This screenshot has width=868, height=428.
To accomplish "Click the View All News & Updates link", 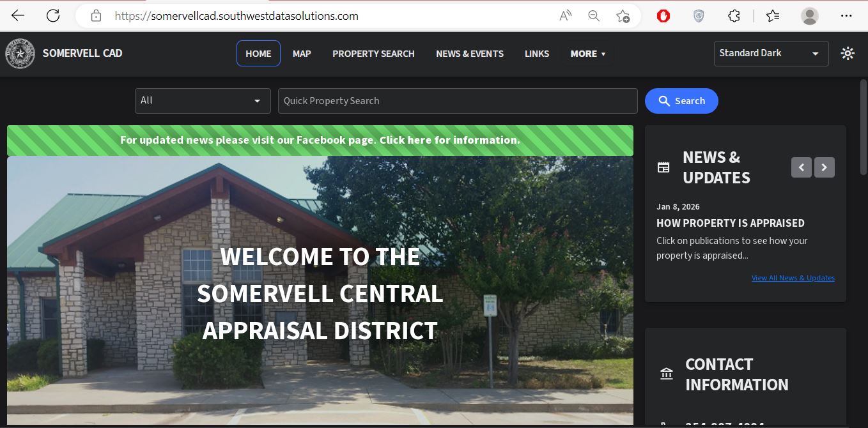I will point(793,278).
